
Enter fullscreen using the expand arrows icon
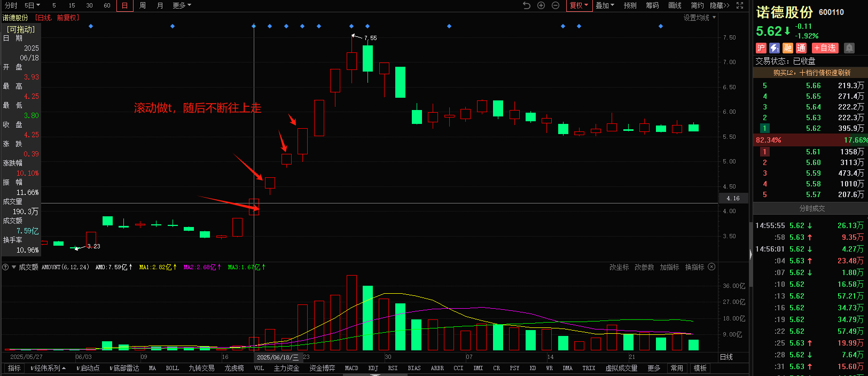click(740, 5)
